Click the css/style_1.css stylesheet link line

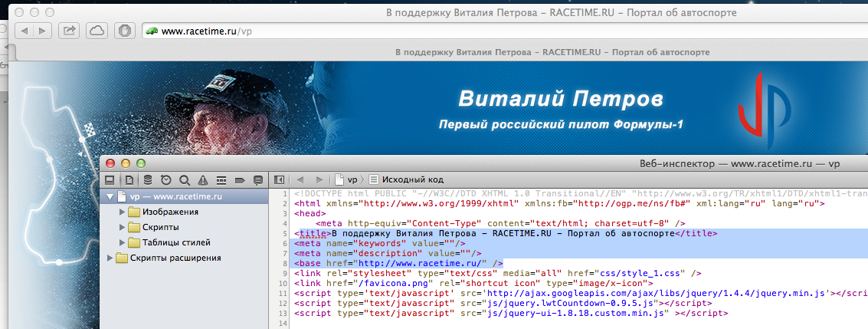tap(498, 274)
